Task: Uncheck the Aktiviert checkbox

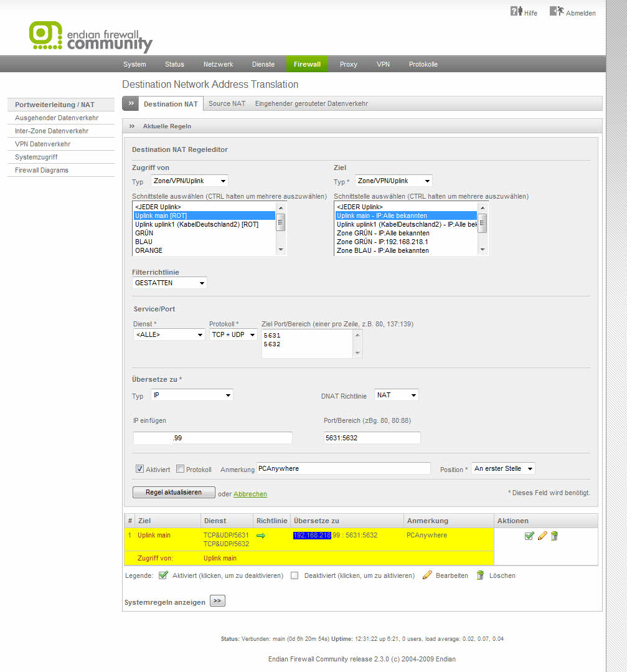Action: click(x=140, y=469)
